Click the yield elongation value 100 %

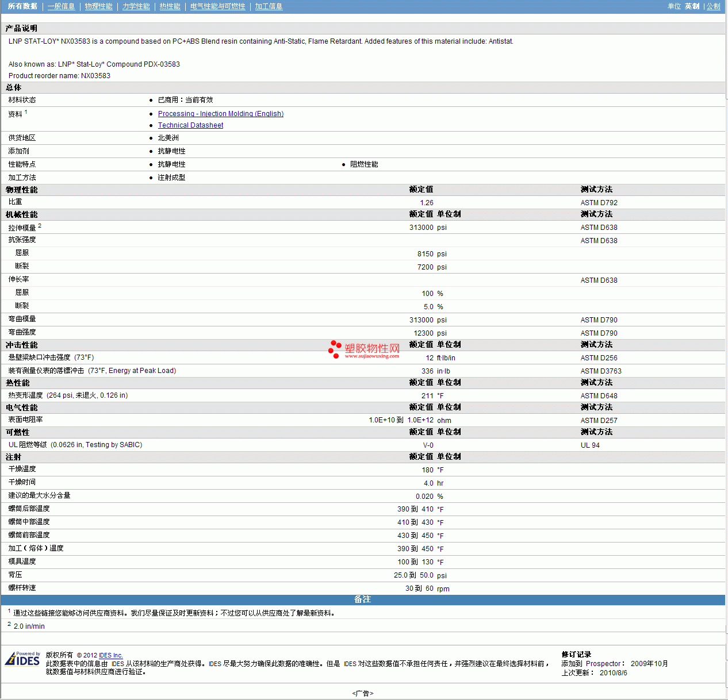(432, 294)
